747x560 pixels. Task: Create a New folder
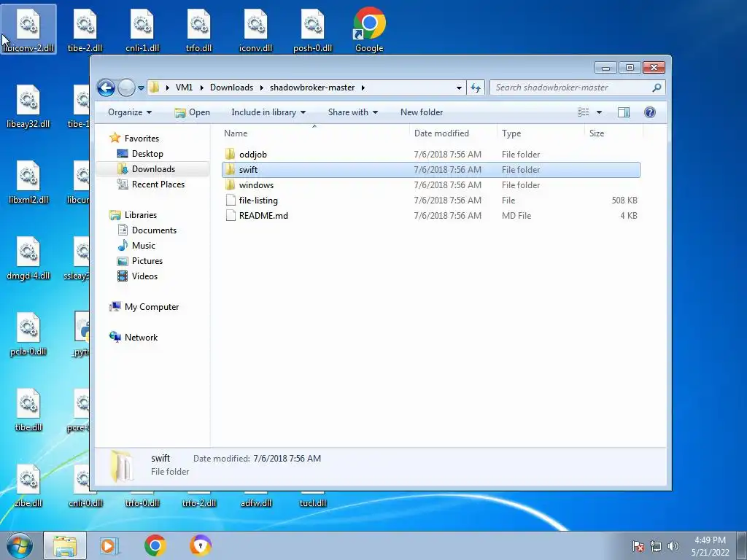422,112
